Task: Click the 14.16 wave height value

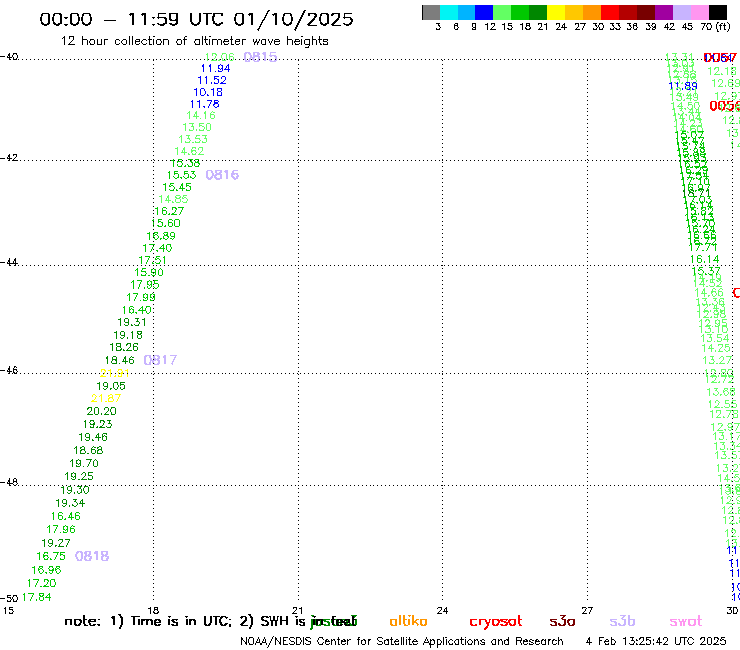Action: coord(201,116)
